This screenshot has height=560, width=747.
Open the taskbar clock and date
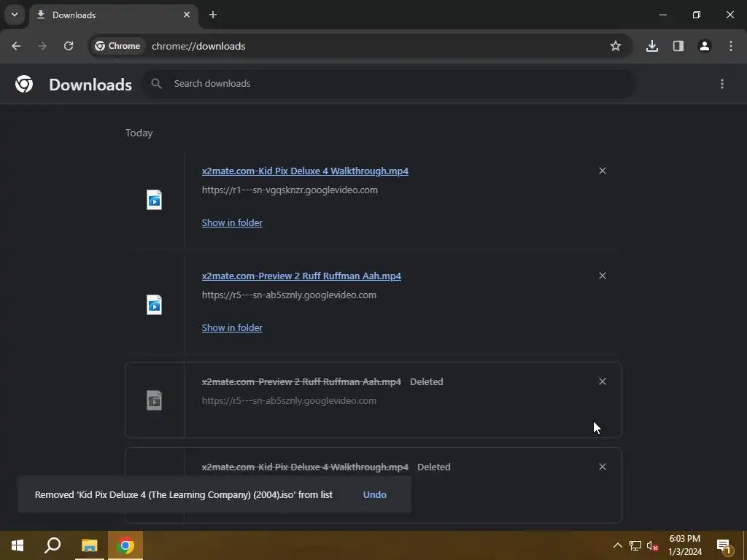pyautogui.click(x=685, y=545)
